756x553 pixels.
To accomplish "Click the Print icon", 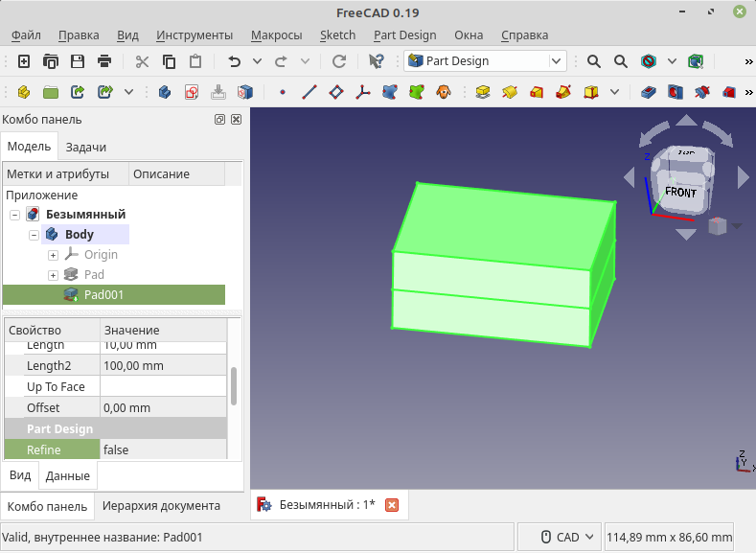I will pyautogui.click(x=104, y=61).
